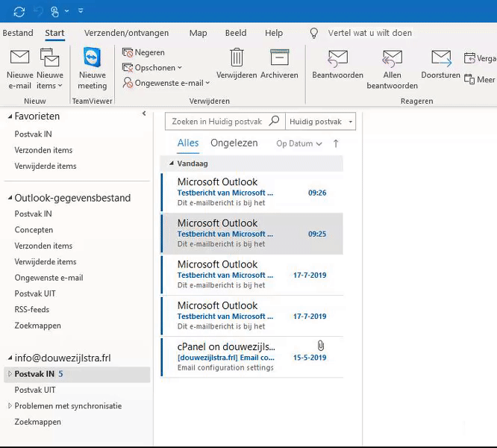The height and width of the screenshot is (448, 497).
Task: Open the Opschonen dropdown
Action: coord(152,67)
